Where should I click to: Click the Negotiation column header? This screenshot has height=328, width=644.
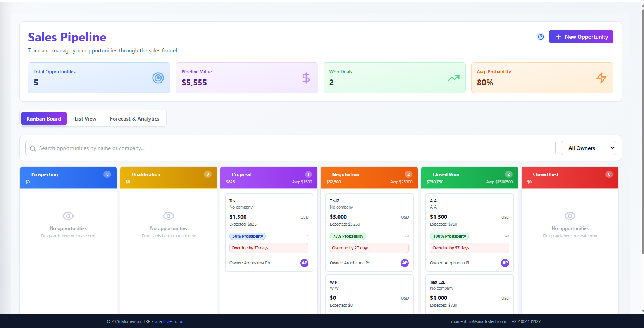coord(369,178)
